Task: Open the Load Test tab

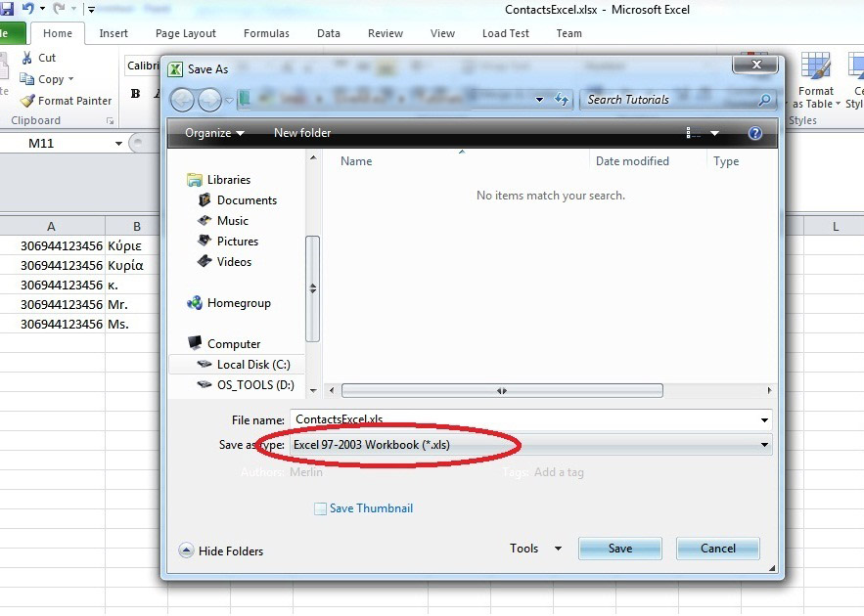Action: tap(505, 33)
